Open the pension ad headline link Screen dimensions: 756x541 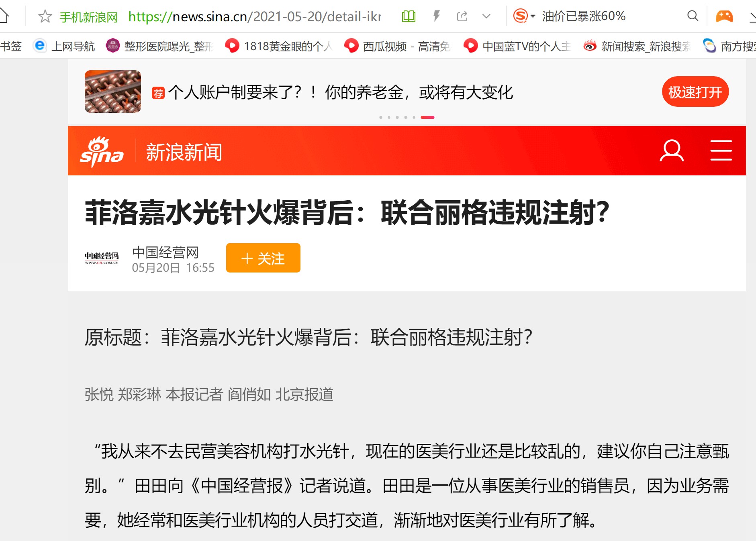tap(340, 92)
